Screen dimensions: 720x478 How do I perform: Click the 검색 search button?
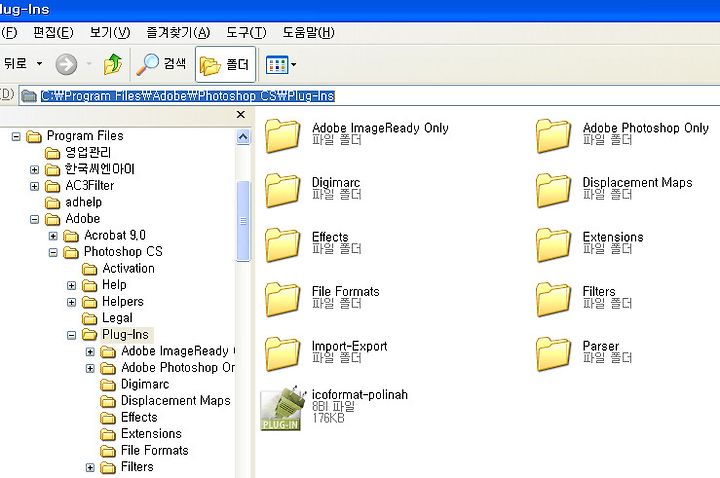coord(162,64)
